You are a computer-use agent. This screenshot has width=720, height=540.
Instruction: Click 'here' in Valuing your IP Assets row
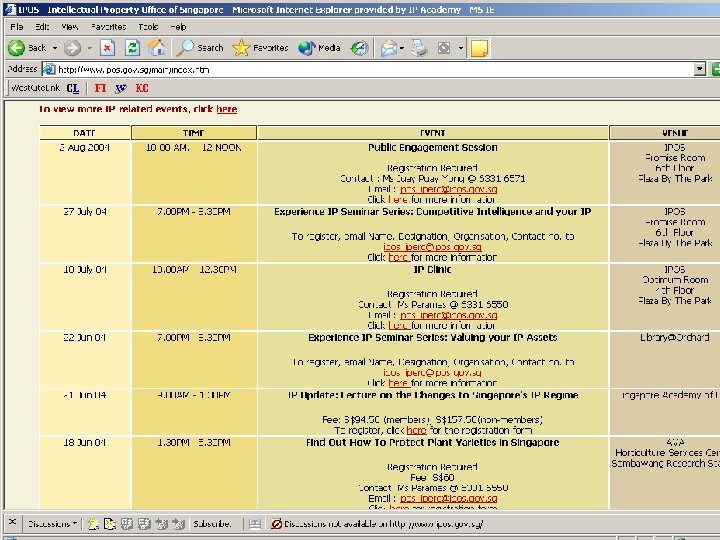[398, 383]
